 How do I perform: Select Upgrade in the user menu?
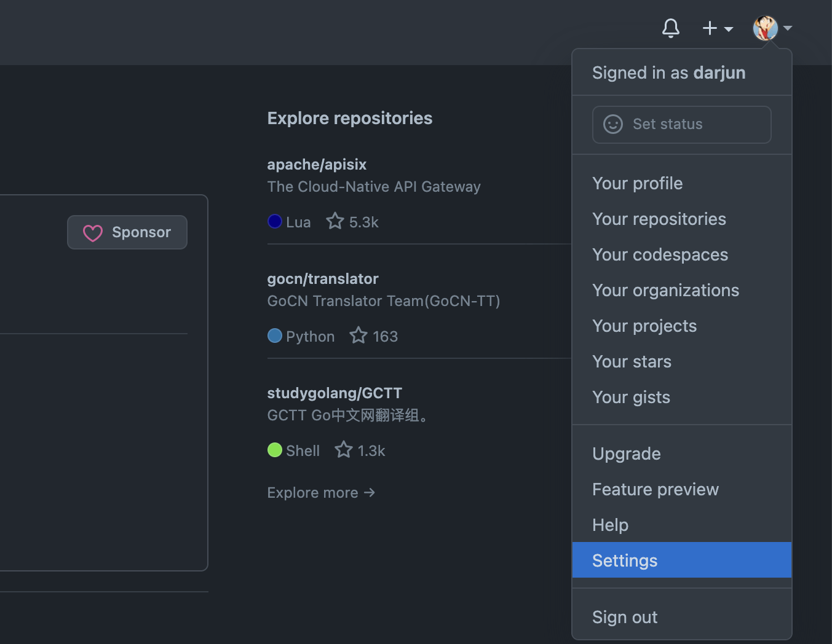tap(682, 454)
